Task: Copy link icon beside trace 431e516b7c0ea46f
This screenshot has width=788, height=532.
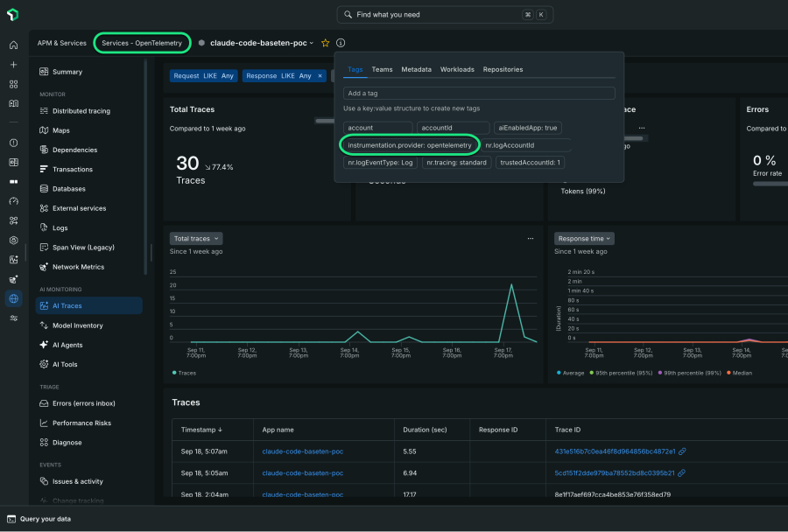Action: pos(682,451)
